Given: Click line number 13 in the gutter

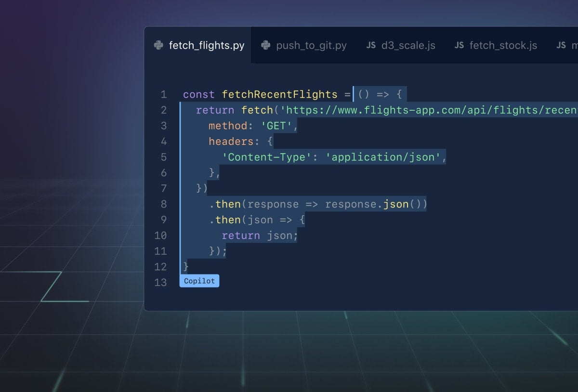Looking at the screenshot, I should [161, 283].
